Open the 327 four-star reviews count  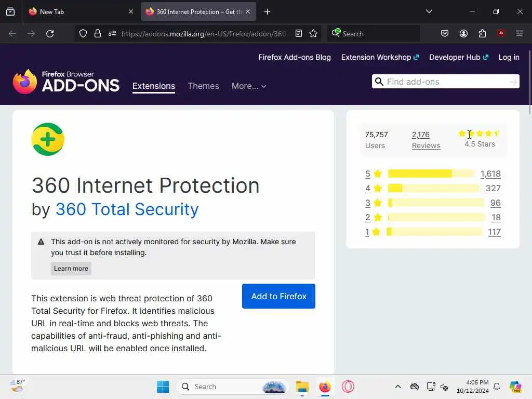[493, 188]
